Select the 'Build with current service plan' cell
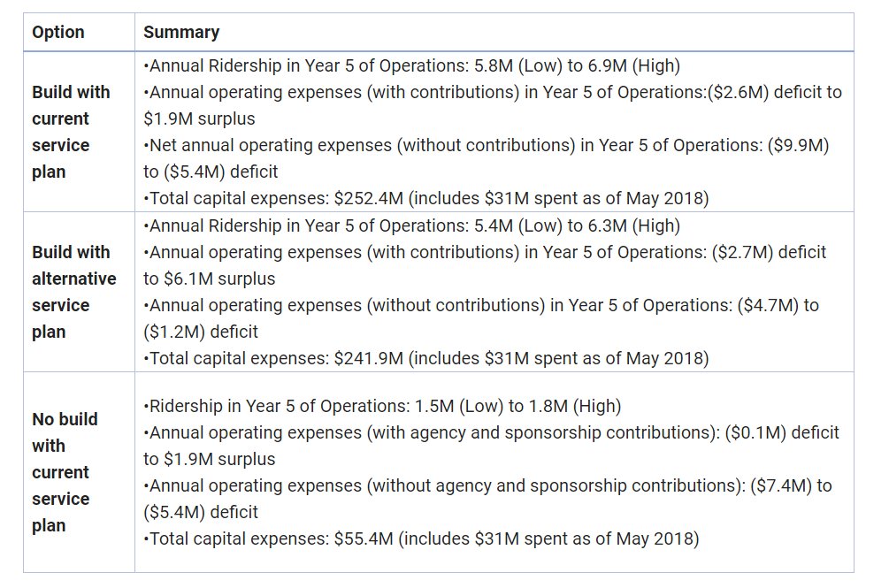 [x=72, y=132]
